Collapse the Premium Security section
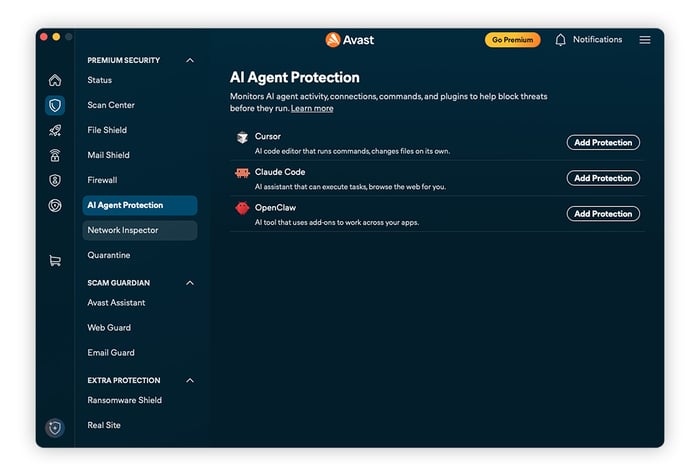 (x=190, y=60)
